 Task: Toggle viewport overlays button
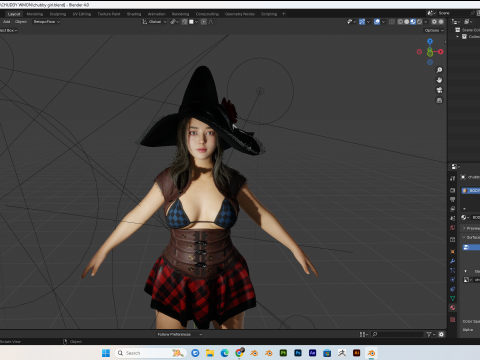click(x=377, y=22)
